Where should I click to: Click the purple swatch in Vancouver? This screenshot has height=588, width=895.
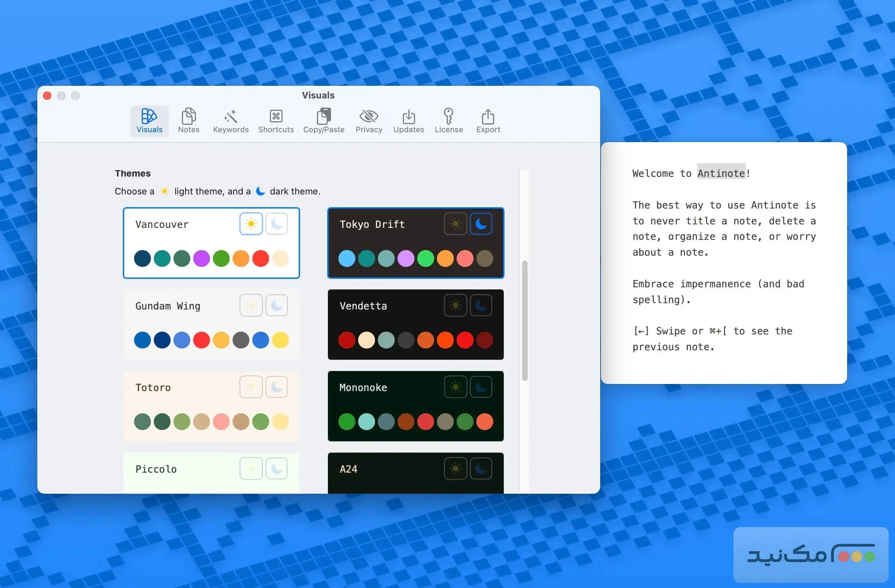201,259
